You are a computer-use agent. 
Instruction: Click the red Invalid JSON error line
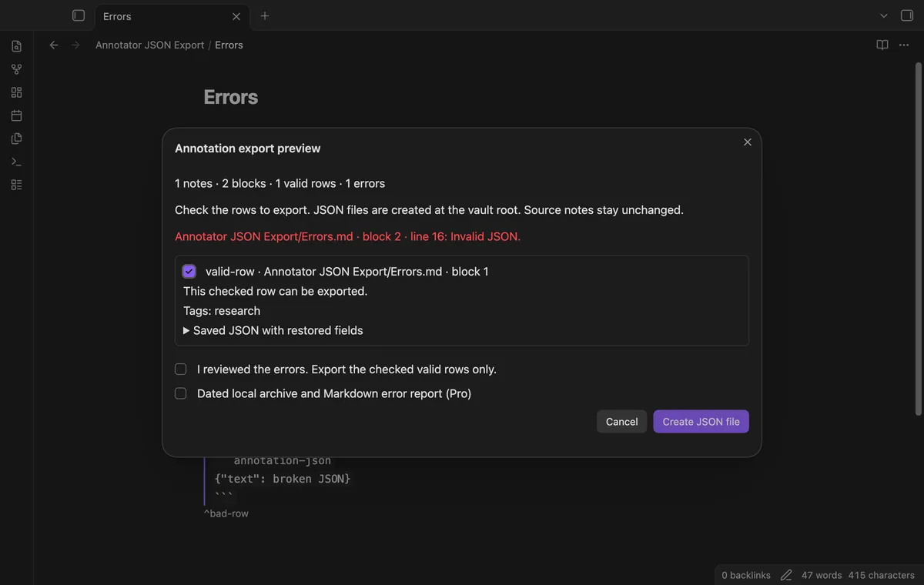pos(348,236)
